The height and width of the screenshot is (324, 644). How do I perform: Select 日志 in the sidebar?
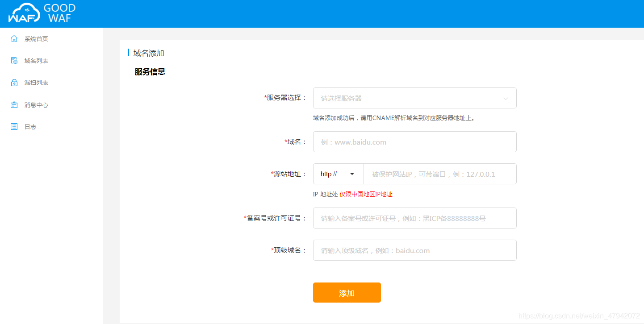30,127
